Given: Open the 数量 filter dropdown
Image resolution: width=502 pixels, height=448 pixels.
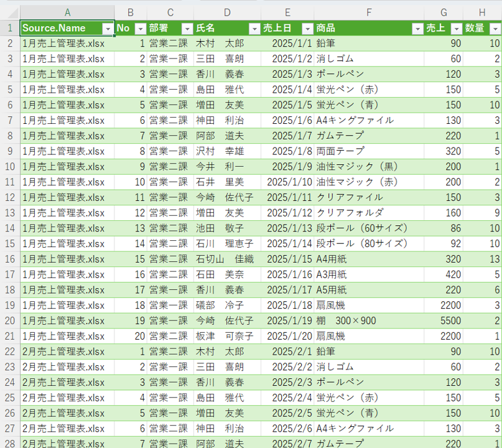Looking at the screenshot, I should point(495,29).
